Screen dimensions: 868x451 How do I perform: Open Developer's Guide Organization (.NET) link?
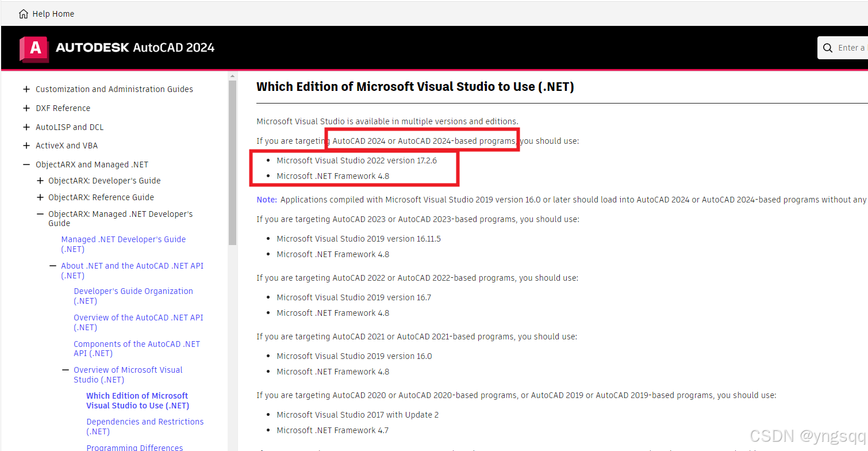[x=133, y=296]
